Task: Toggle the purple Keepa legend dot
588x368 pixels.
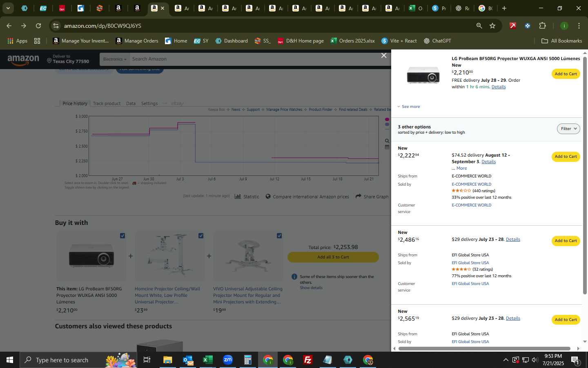Action: click(387, 120)
